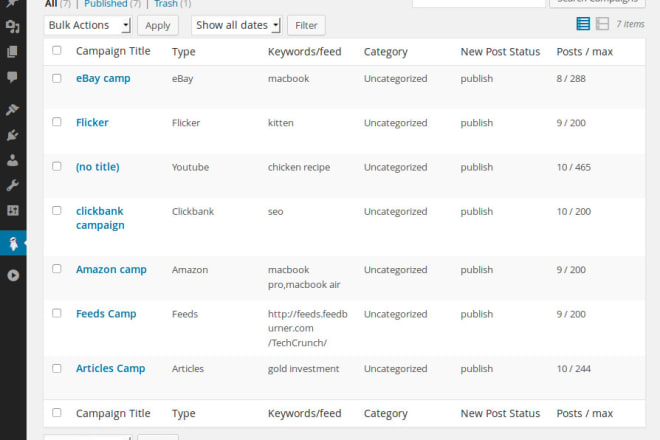Check the eBay camp row checkbox

click(57, 78)
